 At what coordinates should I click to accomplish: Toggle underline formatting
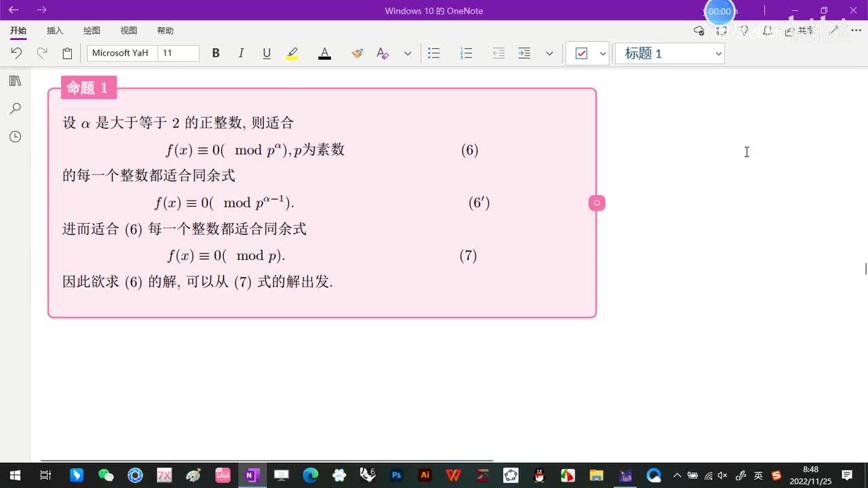click(267, 53)
